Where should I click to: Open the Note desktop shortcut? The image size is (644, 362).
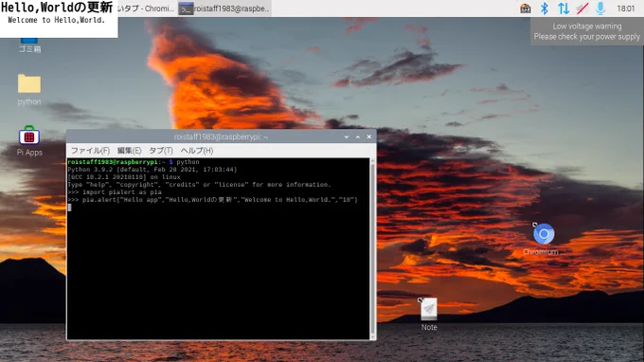[429, 309]
